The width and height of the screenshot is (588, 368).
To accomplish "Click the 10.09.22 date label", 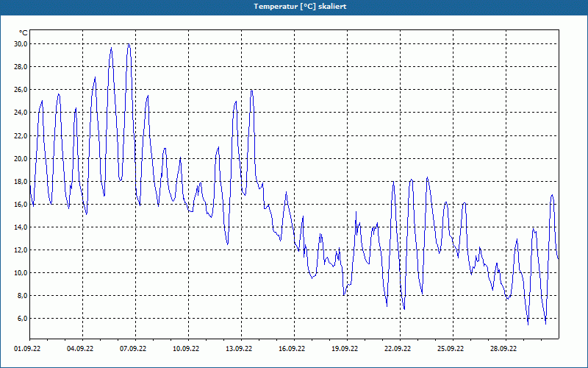I will [x=186, y=349].
